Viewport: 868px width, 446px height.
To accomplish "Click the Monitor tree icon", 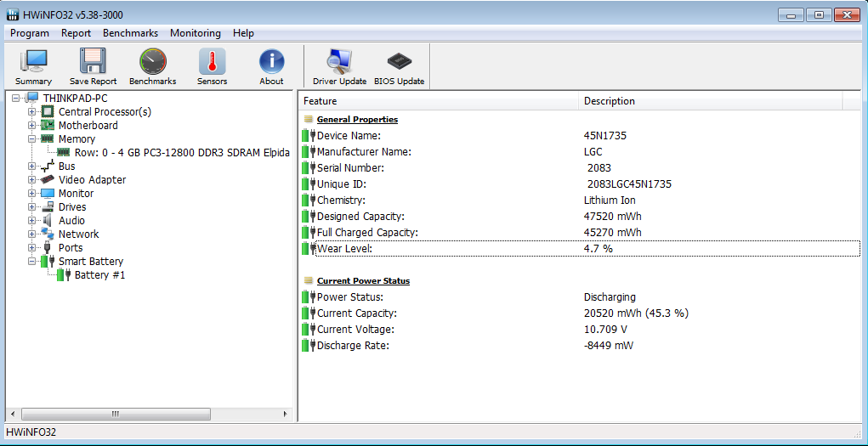I will 48,193.
